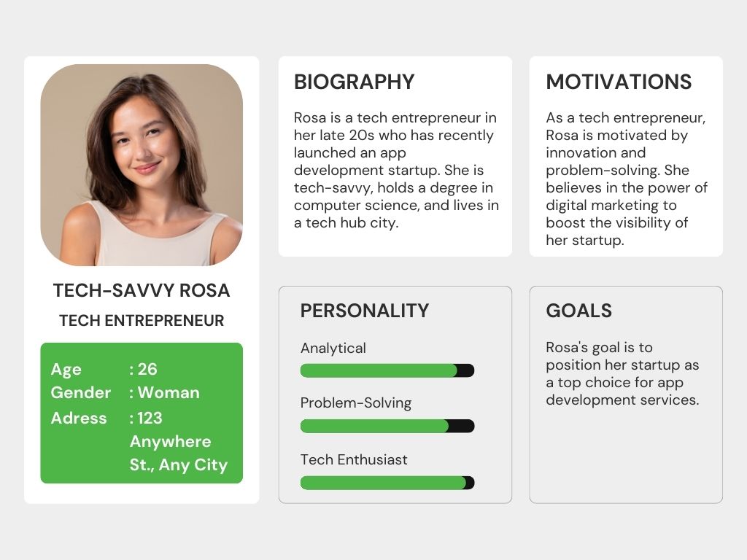Click the Analytical trait label
The image size is (747, 560).
coord(333,348)
